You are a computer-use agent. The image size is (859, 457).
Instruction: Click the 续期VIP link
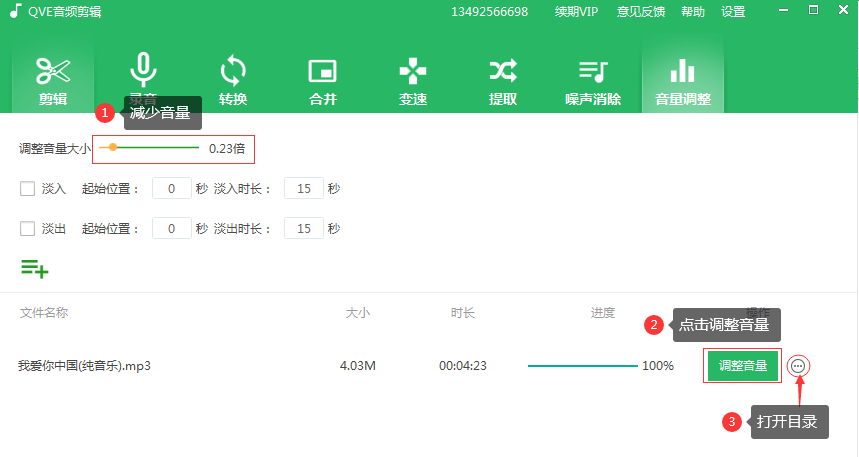tap(576, 12)
